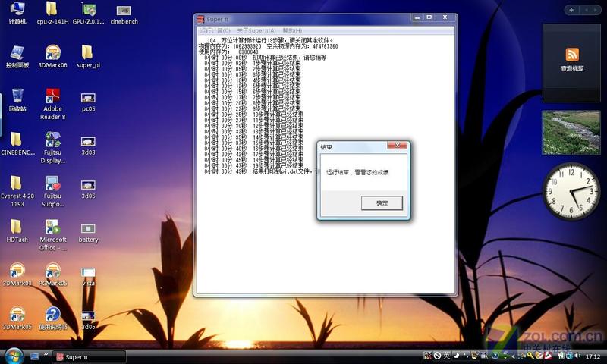
Task: Open the 控制面板 icon
Action: tap(17, 57)
